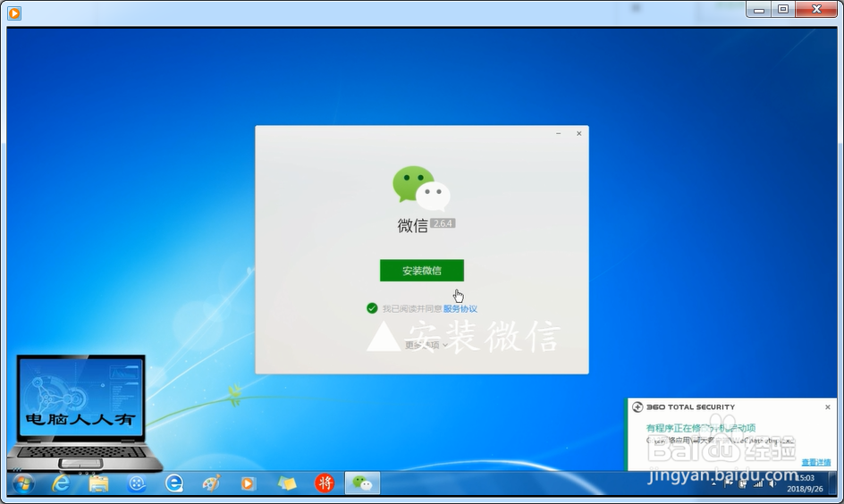The height and width of the screenshot is (504, 844).
Task: Open the red 将 chess taskbar icon
Action: click(325, 483)
